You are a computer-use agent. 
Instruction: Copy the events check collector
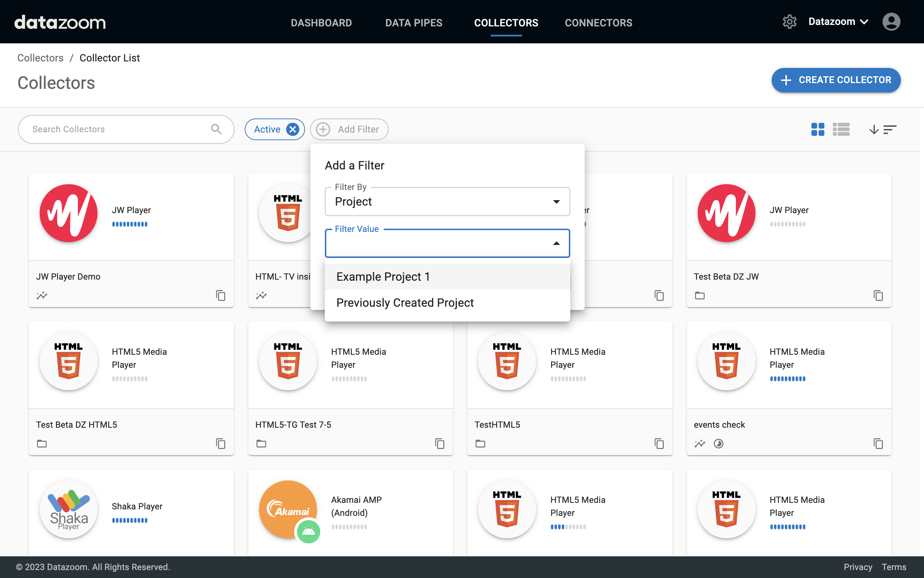point(878,444)
